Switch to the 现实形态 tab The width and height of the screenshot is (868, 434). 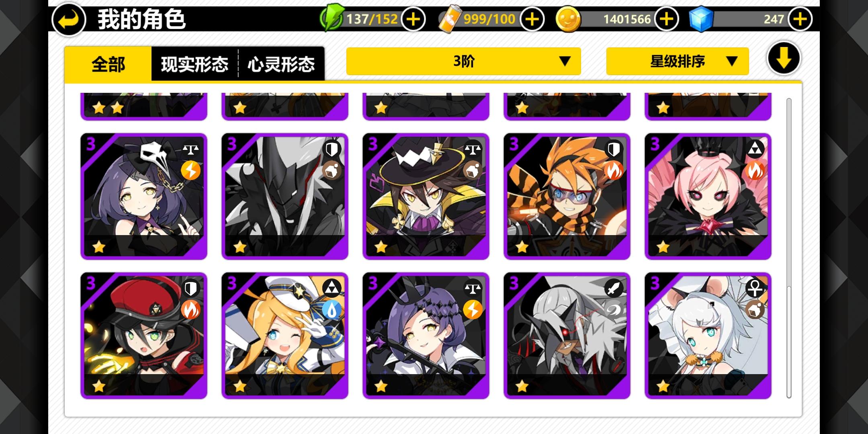tap(194, 64)
